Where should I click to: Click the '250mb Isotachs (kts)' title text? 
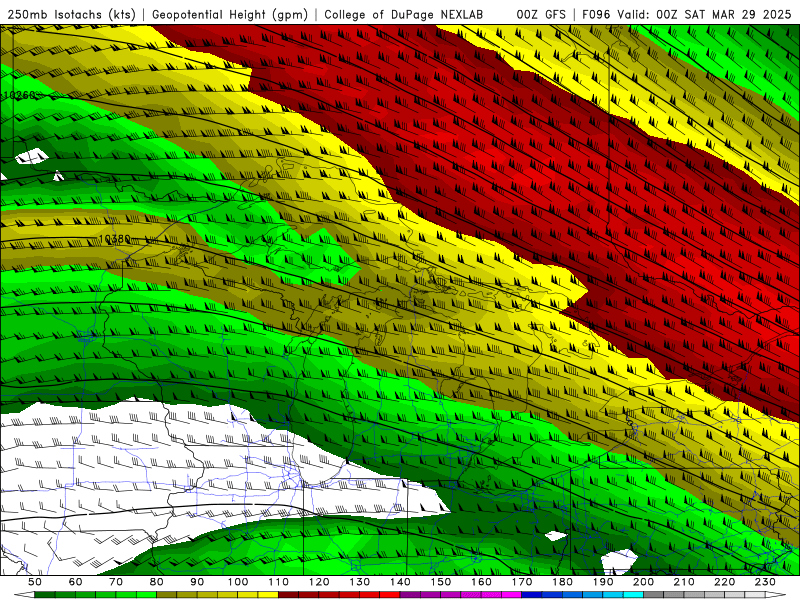pos(71,15)
